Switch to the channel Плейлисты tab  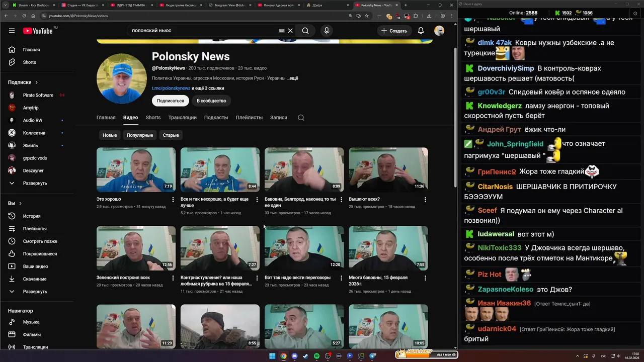[249, 118]
